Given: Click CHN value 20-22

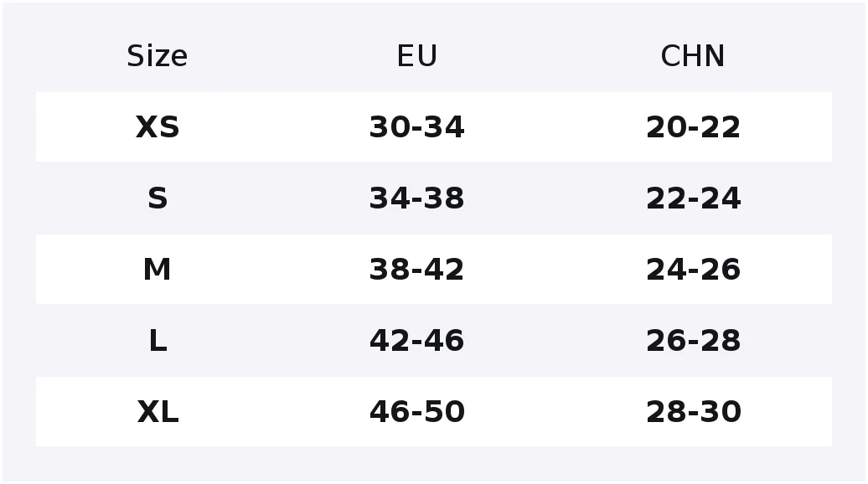Looking at the screenshot, I should 693,127.
